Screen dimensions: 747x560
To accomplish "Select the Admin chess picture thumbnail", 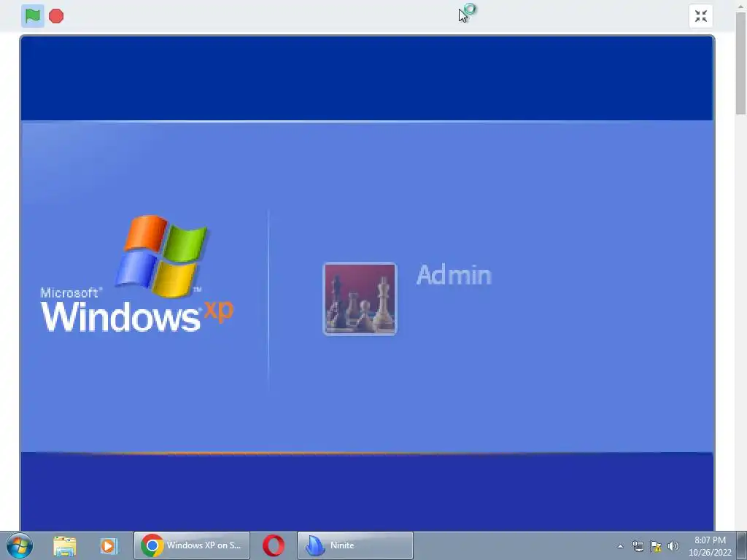I will click(x=360, y=299).
